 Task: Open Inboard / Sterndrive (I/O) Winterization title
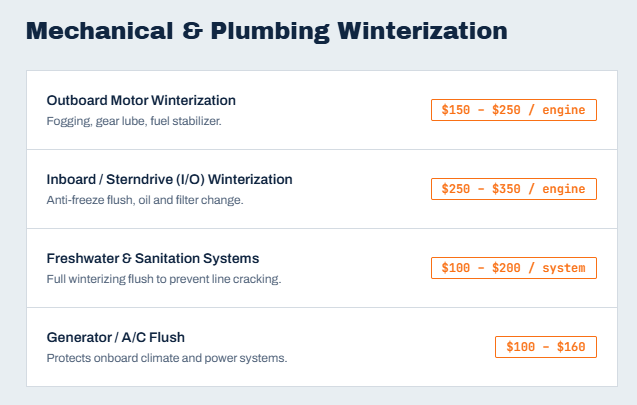coord(169,179)
